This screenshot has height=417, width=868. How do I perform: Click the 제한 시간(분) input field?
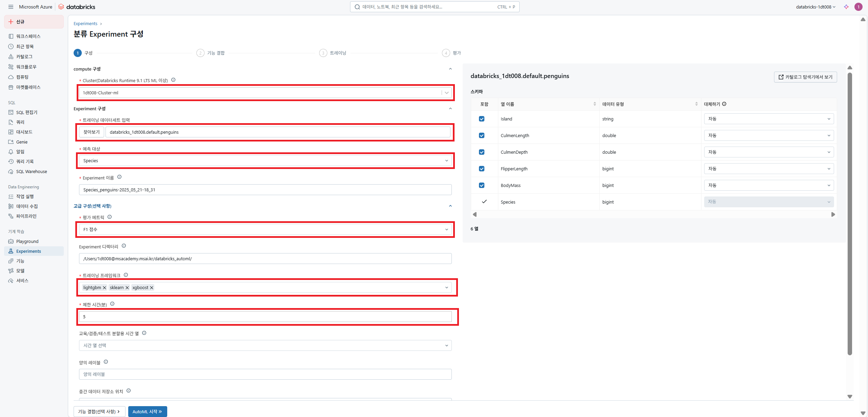265,317
